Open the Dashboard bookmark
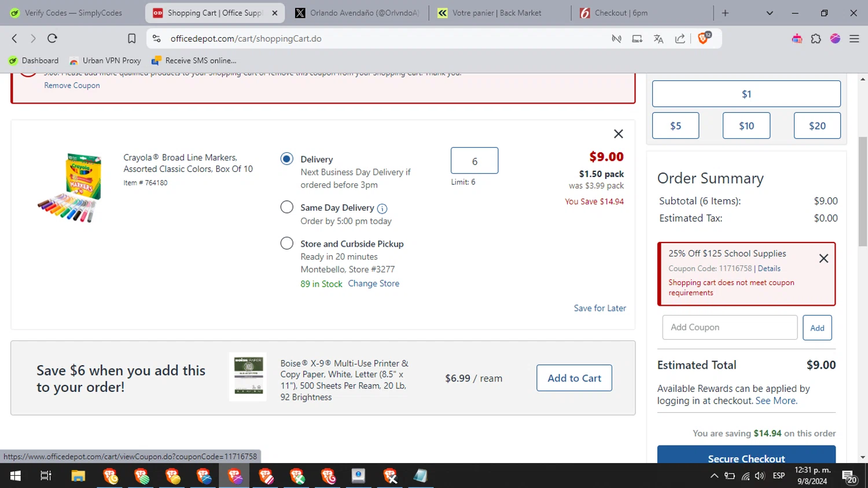This screenshot has width=868, height=488. [34, 60]
